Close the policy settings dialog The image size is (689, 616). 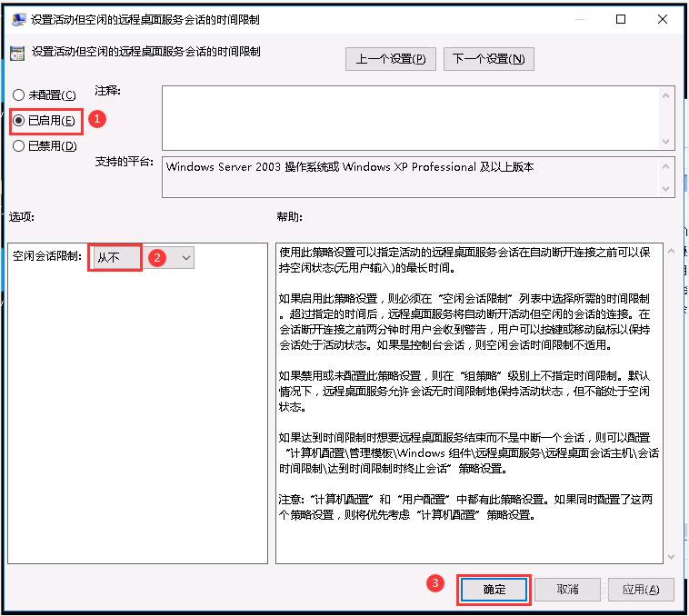663,19
